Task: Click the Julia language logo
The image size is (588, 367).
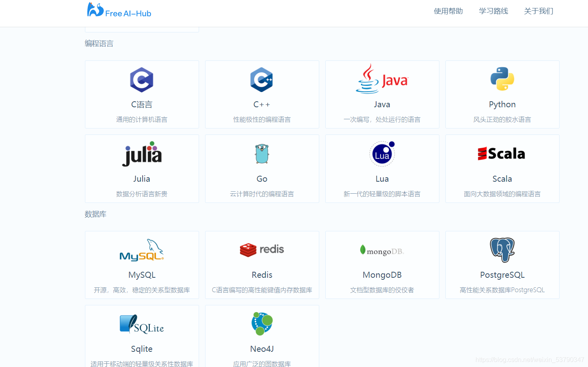Action: click(x=141, y=153)
